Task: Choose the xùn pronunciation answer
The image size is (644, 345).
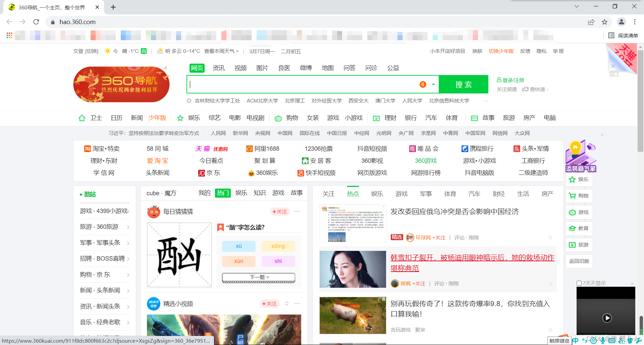Action: [239, 261]
